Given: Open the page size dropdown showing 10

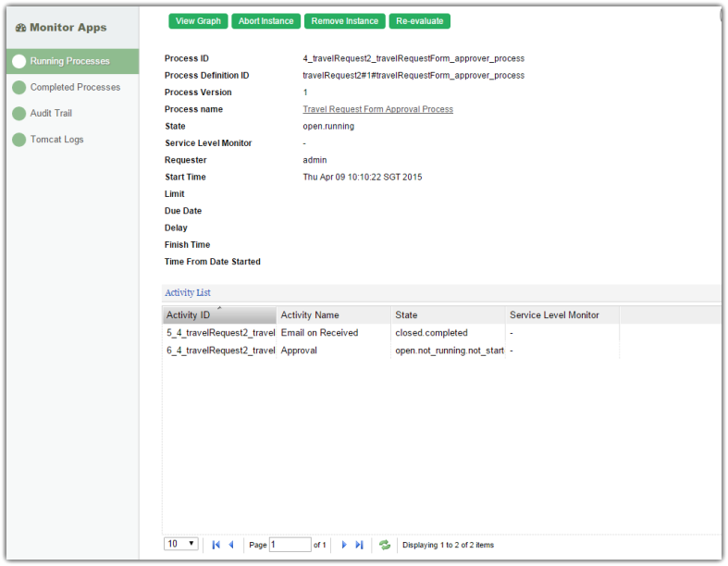Looking at the screenshot, I should [181, 544].
